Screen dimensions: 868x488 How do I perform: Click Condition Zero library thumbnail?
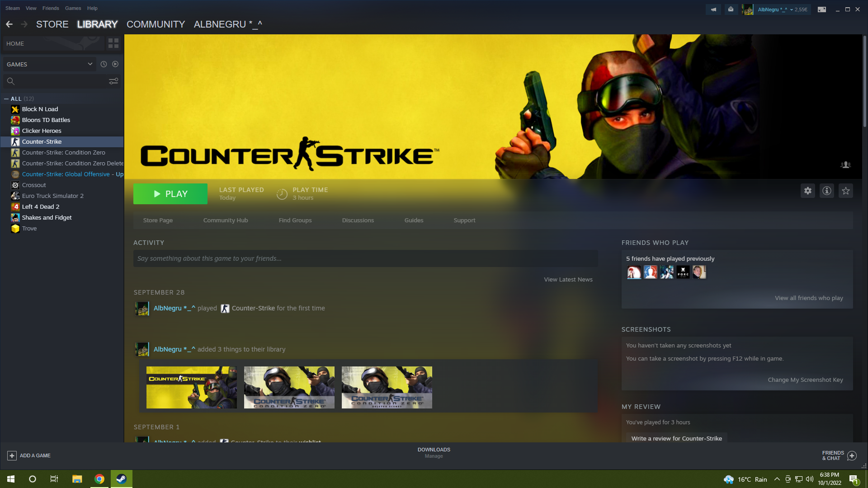click(289, 387)
